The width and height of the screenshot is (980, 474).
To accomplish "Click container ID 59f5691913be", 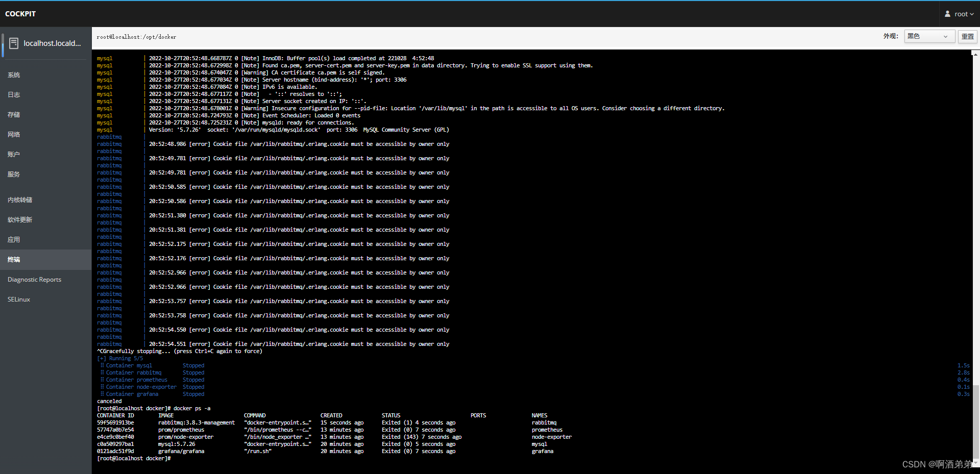I will coord(115,422).
